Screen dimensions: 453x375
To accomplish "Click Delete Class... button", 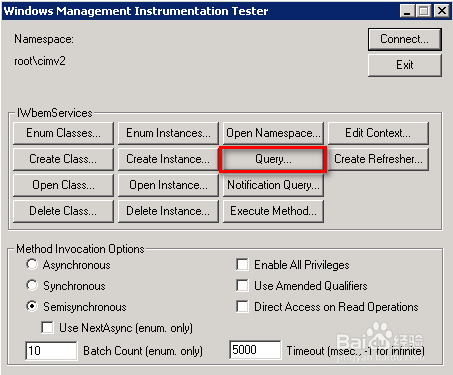I will [x=63, y=211].
